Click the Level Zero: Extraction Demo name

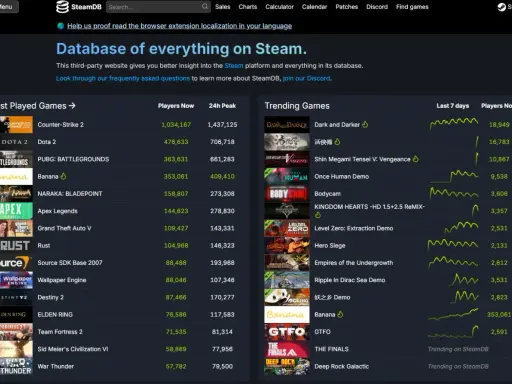[x=354, y=228]
